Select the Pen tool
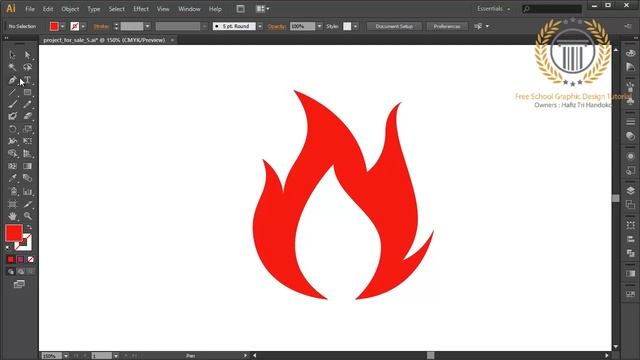 tap(12, 80)
